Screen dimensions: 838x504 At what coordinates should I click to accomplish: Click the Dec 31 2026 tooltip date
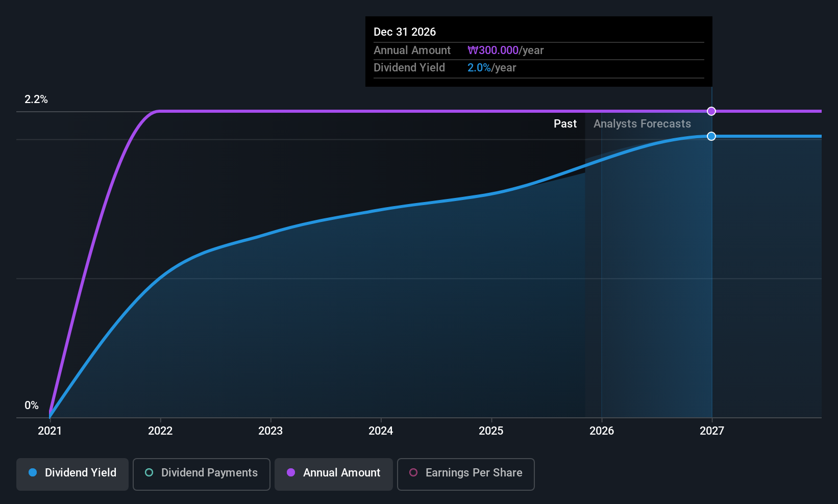tap(405, 32)
